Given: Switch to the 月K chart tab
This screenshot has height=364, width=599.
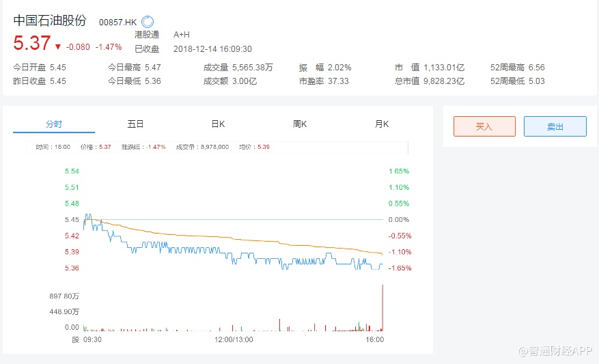Looking at the screenshot, I should point(382,124).
